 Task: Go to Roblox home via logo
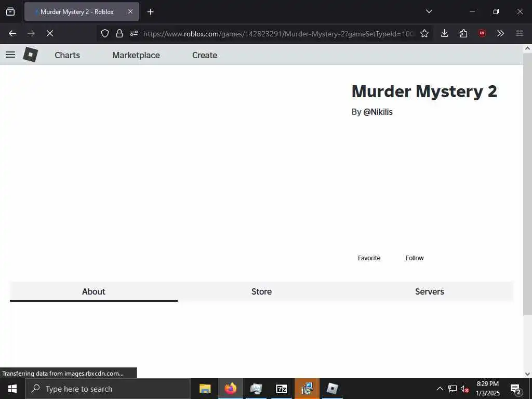point(30,55)
